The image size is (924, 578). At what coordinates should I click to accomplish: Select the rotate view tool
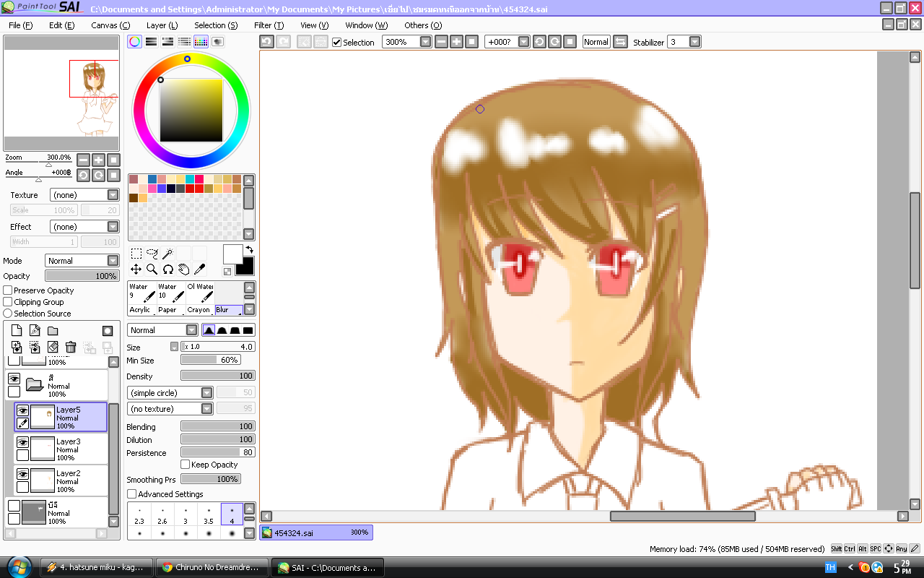pos(167,269)
